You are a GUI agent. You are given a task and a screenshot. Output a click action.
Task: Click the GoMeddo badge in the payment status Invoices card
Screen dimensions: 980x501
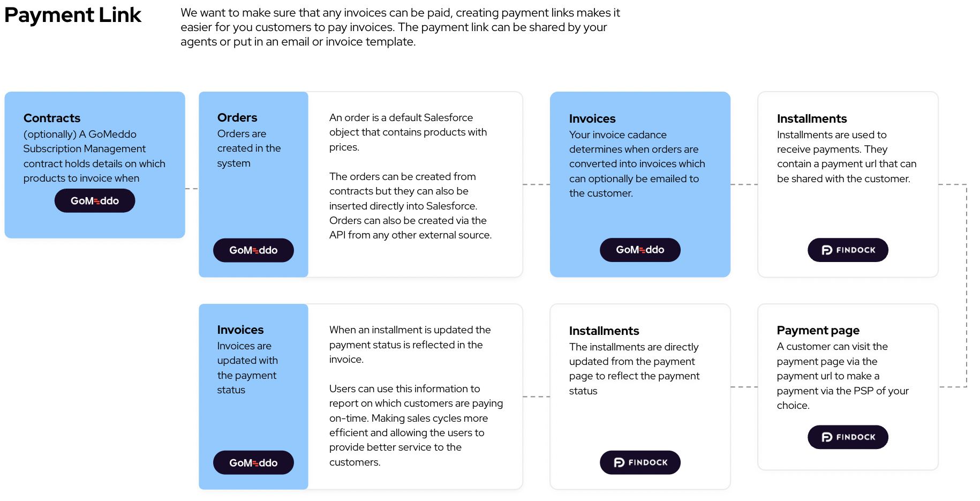click(253, 462)
